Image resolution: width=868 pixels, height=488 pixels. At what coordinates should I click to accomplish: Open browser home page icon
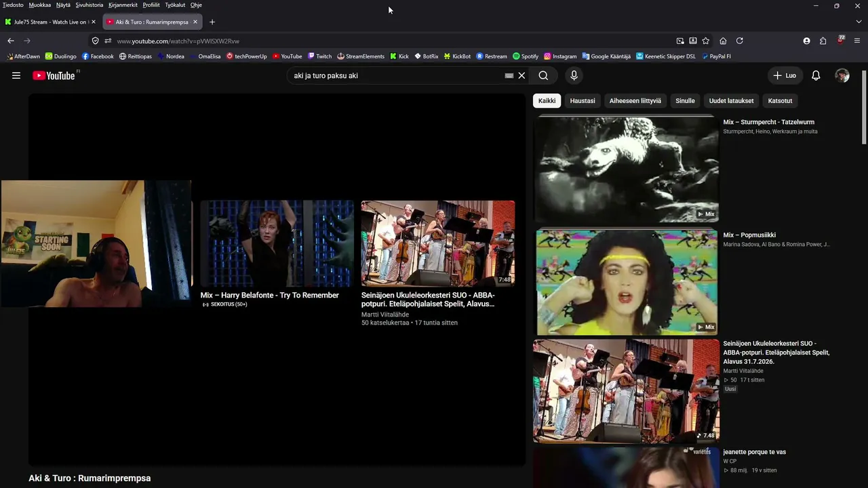coord(723,41)
